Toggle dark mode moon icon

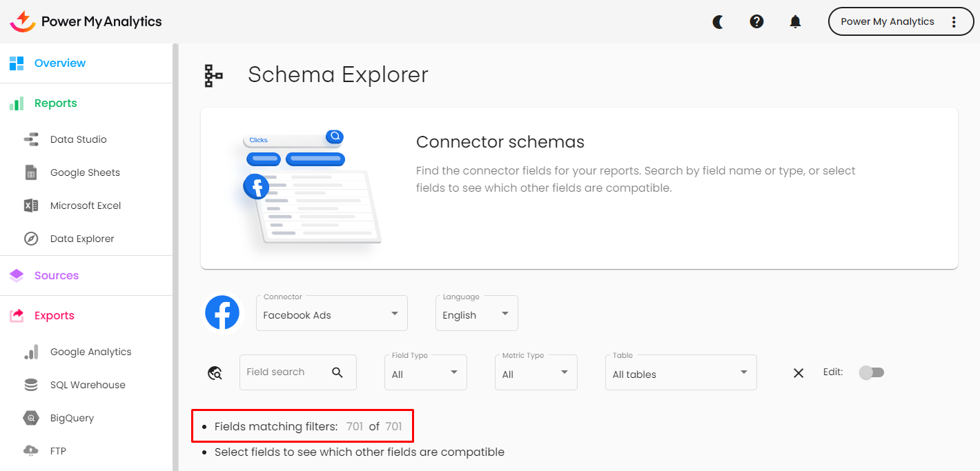[718, 22]
